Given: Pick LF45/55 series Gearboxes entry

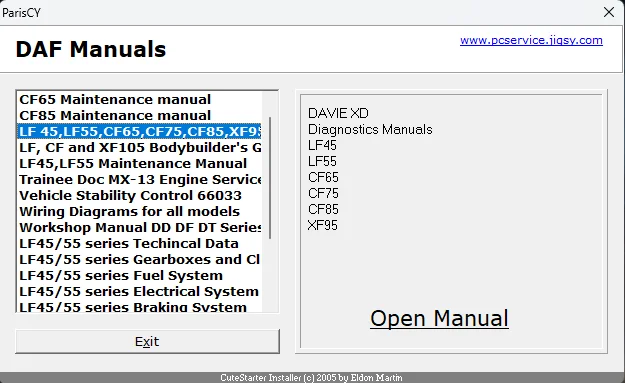Looking at the screenshot, I should pos(140,259).
